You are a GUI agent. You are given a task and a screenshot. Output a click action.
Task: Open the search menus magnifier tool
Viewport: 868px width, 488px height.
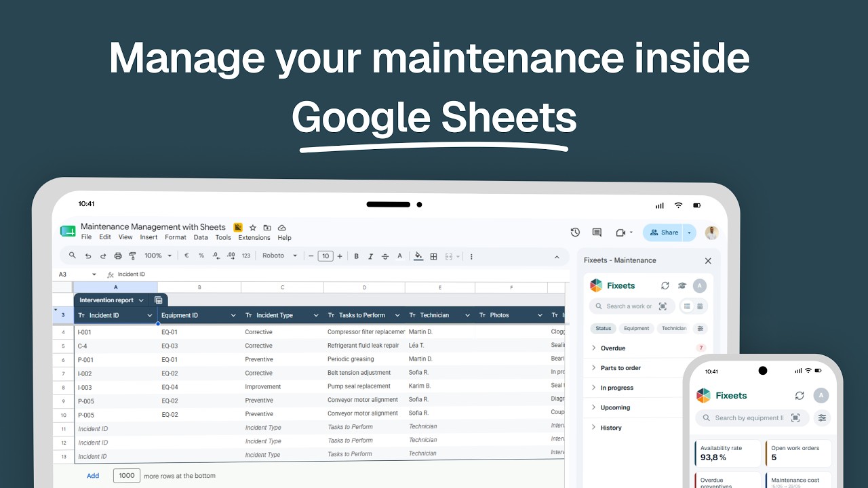[73, 256]
